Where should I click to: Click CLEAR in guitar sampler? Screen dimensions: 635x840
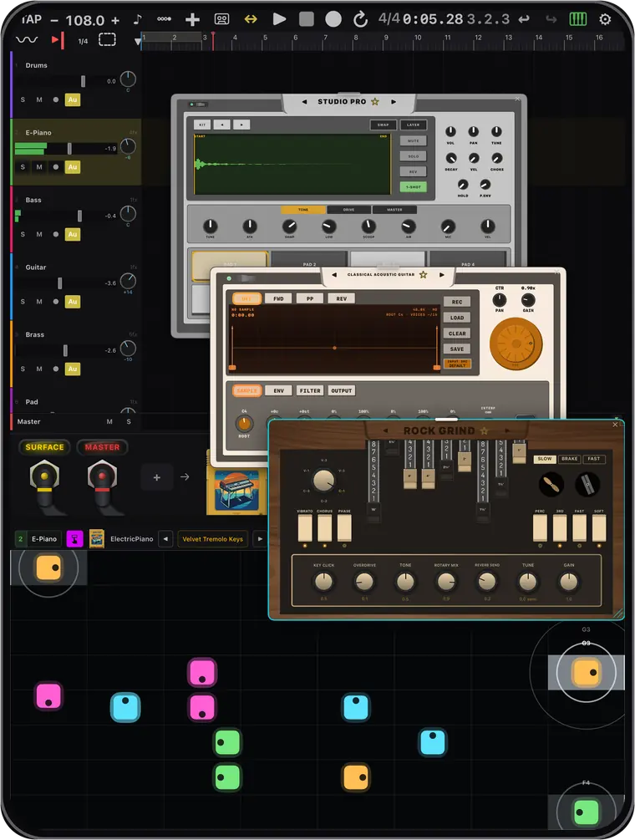[x=457, y=333]
